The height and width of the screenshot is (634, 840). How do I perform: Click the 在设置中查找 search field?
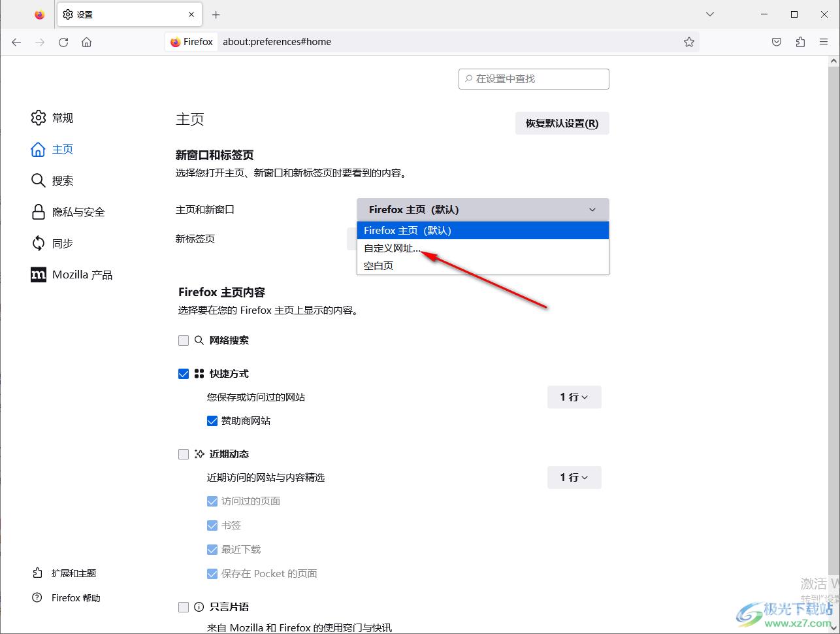point(534,78)
